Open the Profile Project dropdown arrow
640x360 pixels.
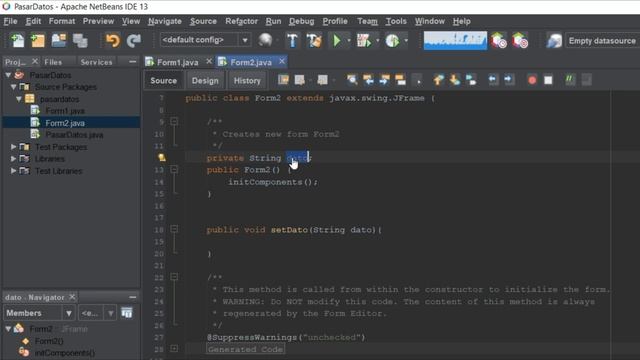pos(406,40)
